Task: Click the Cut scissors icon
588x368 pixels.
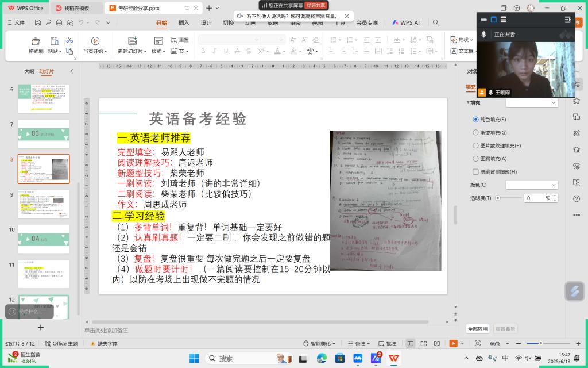Action: click(x=69, y=40)
